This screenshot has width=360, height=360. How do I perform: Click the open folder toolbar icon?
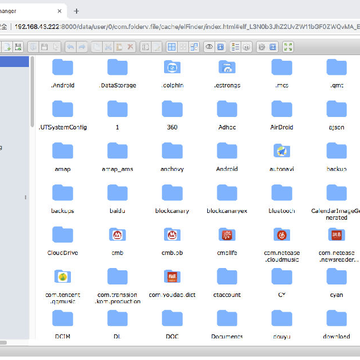pyautogui.click(x=33, y=47)
